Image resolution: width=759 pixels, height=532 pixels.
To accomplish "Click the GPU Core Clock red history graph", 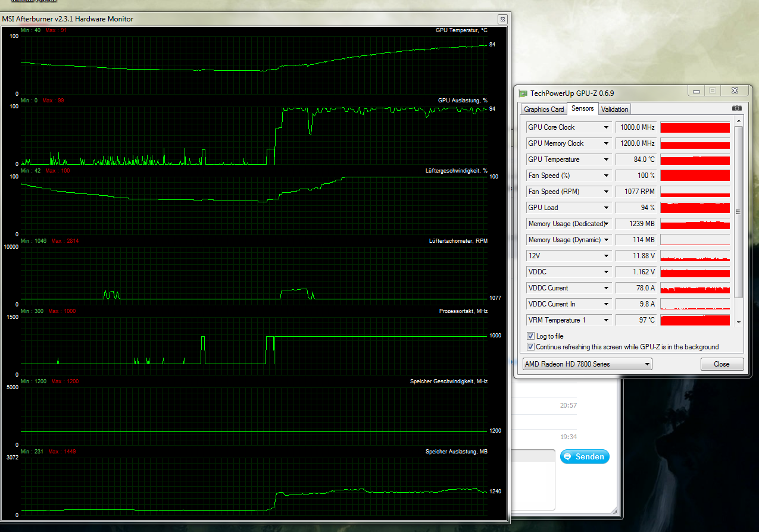I will point(695,127).
